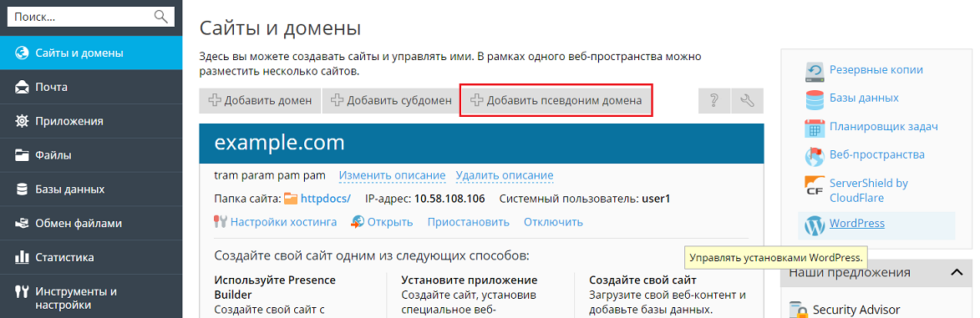Click the Резервные копии backup icon

click(815, 72)
